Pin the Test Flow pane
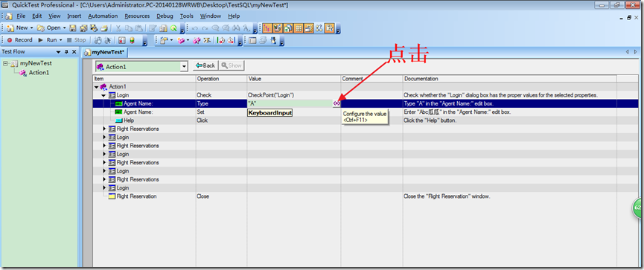The width and height of the screenshot is (644, 270). pyautogui.click(x=66, y=52)
